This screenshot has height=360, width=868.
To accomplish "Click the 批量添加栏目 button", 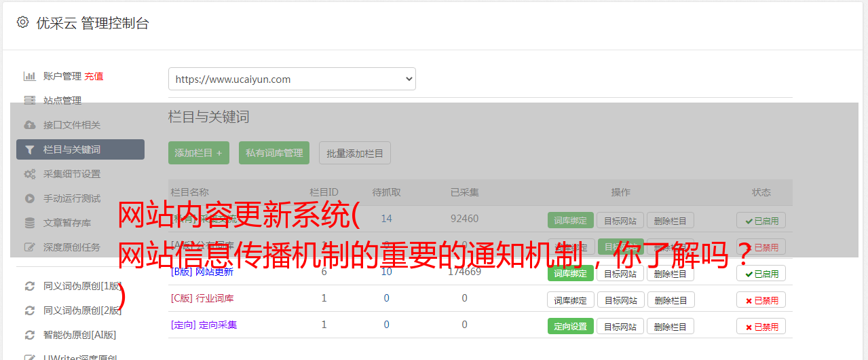I will tap(355, 153).
